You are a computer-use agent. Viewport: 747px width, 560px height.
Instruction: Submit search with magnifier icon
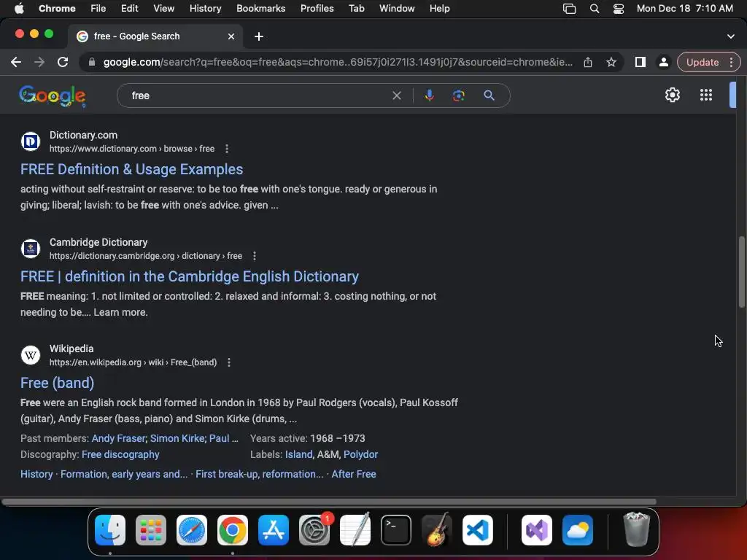click(x=489, y=96)
